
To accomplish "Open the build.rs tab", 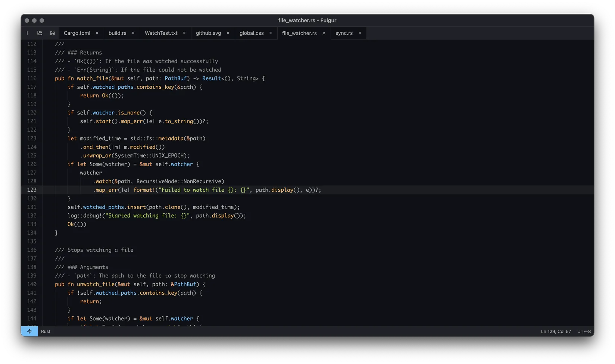I will click(117, 33).
